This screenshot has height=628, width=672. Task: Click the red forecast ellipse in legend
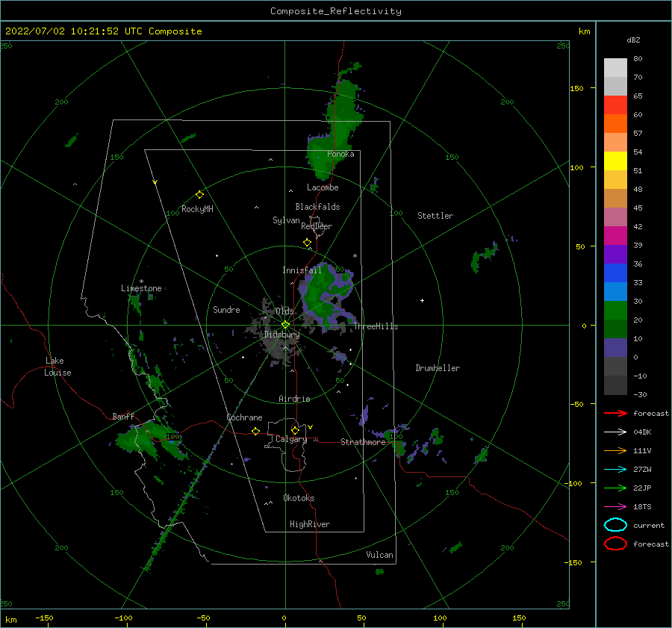tap(615, 544)
